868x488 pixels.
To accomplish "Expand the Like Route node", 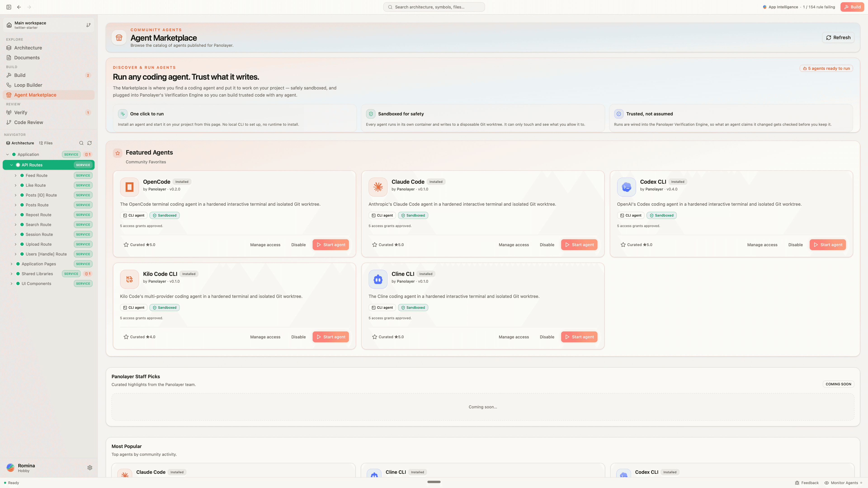I will pos(16,185).
